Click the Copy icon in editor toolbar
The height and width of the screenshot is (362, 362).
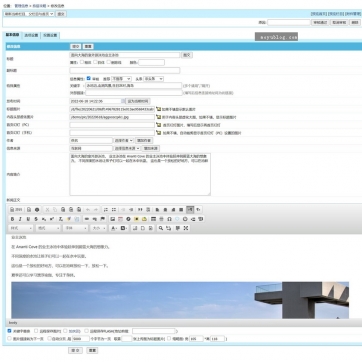[x=55, y=210]
